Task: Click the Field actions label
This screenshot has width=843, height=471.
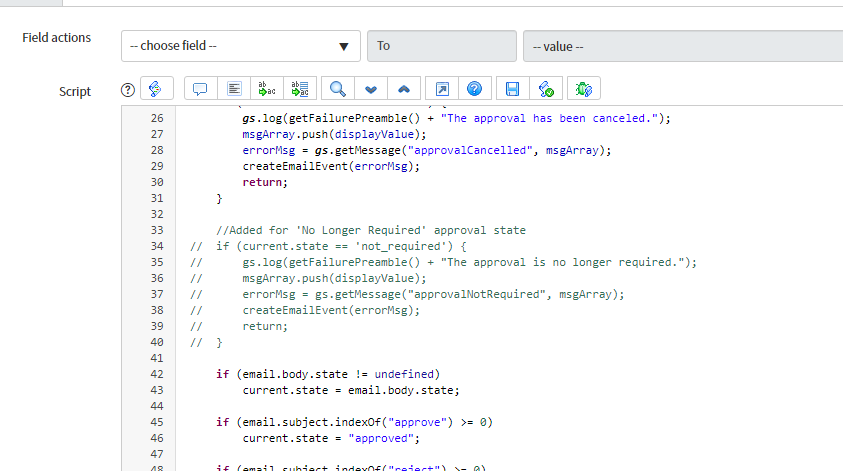Action: coord(56,38)
